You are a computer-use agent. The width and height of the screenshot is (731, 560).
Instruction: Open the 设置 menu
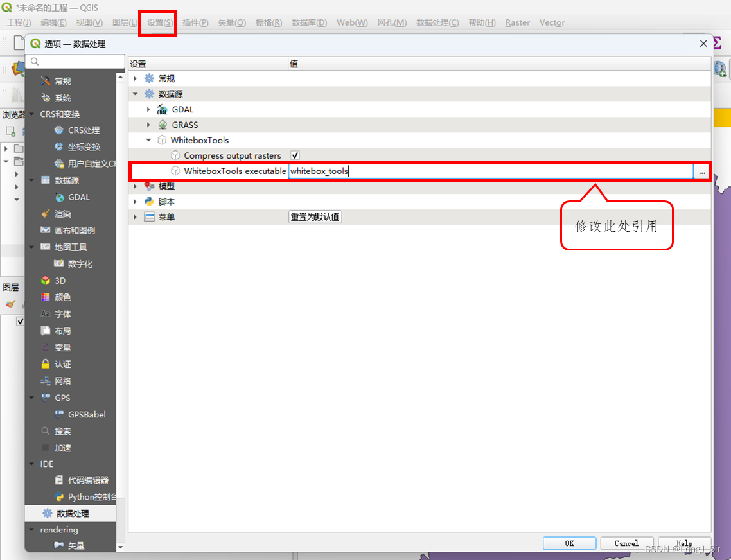(157, 22)
